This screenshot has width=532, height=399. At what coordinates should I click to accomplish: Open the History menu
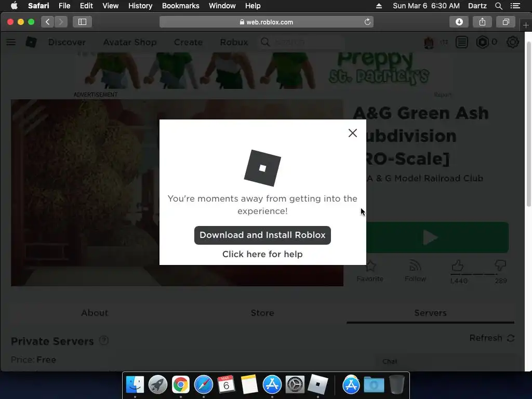pos(140,6)
